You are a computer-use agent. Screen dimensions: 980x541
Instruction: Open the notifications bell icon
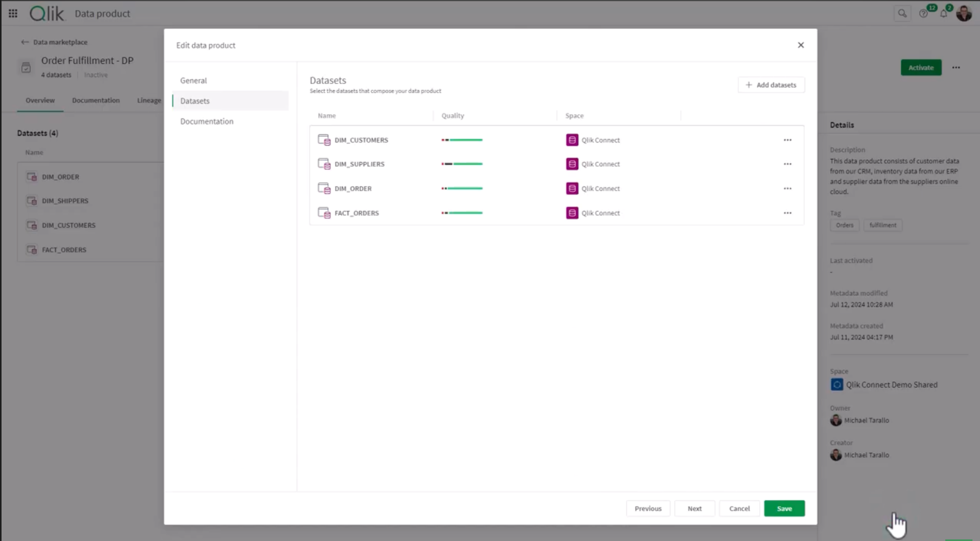[x=943, y=14]
